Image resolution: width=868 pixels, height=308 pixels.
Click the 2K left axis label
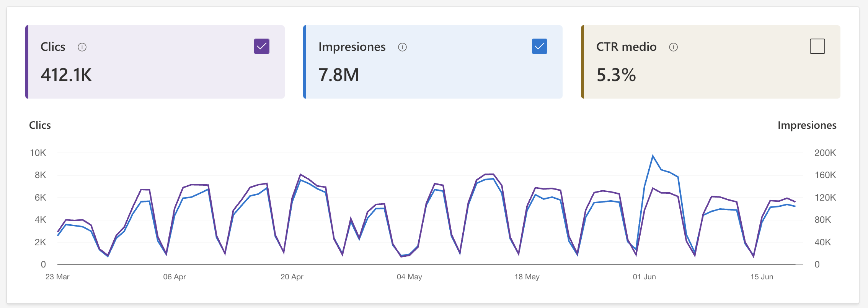[x=40, y=242]
